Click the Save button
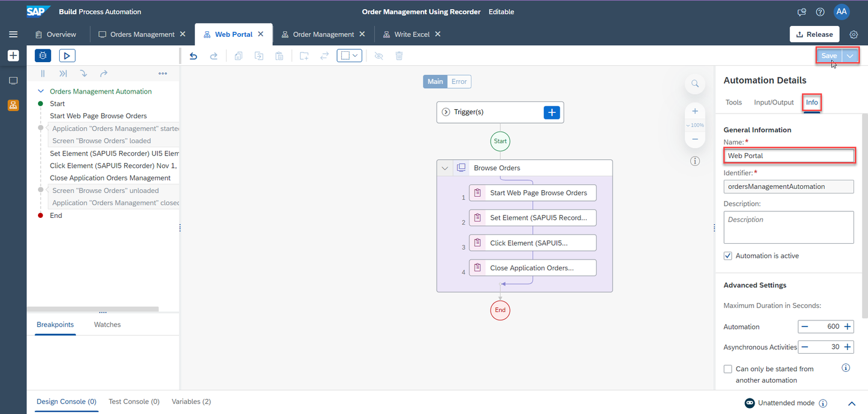Screen dimensions: 868x414 click(829, 56)
